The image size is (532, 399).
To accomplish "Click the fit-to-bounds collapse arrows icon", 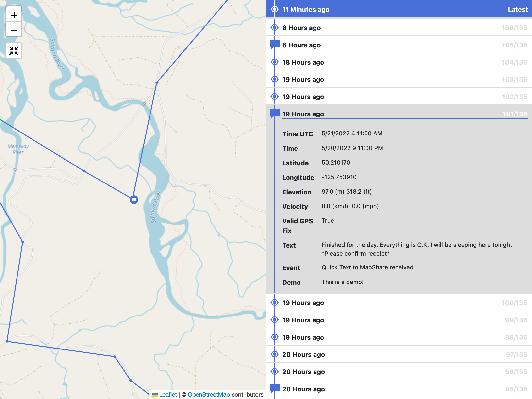I will click(14, 51).
